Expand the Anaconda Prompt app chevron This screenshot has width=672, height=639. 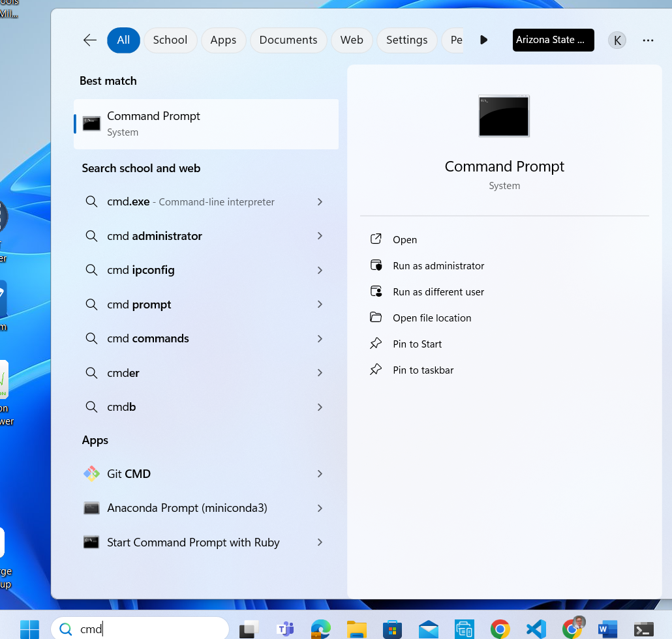pos(320,509)
